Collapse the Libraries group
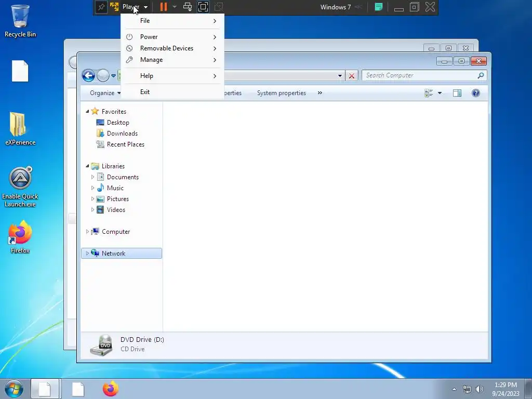This screenshot has height=399, width=532. (87, 166)
